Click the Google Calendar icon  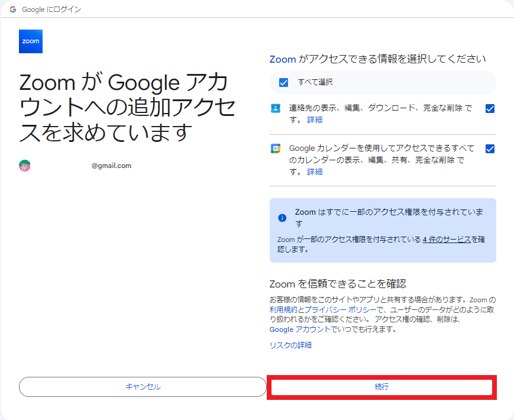coord(276,148)
